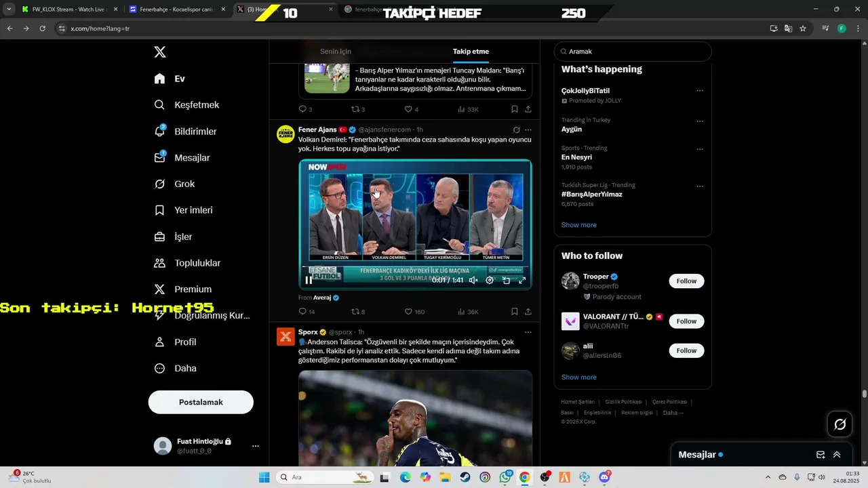View analytics of Fener Ajans tweet (36K)
Viewport: 868px width, 488px height.
point(468,312)
